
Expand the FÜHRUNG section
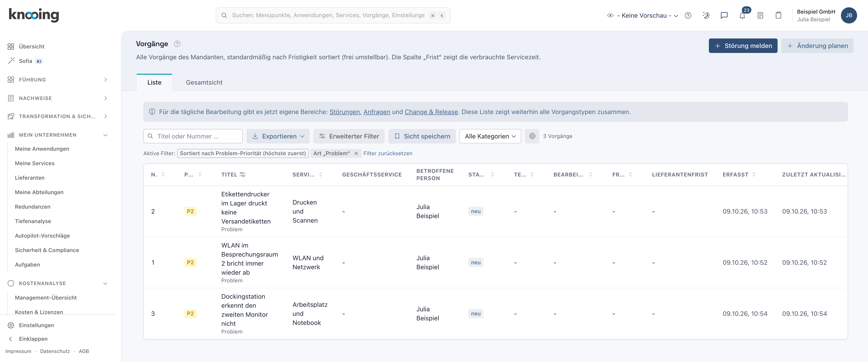point(58,80)
